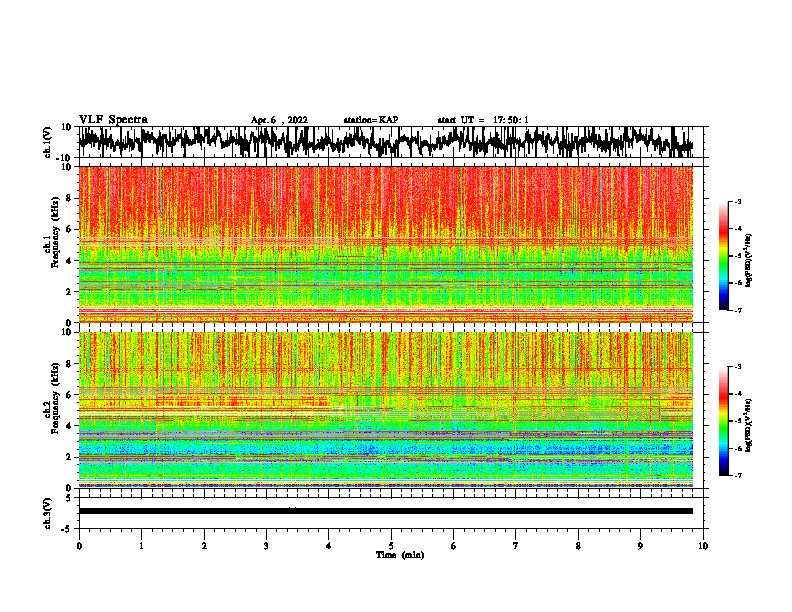This screenshot has height=612, width=792.
Task: Click the ch.1 spectrogram panel
Action: [386, 244]
